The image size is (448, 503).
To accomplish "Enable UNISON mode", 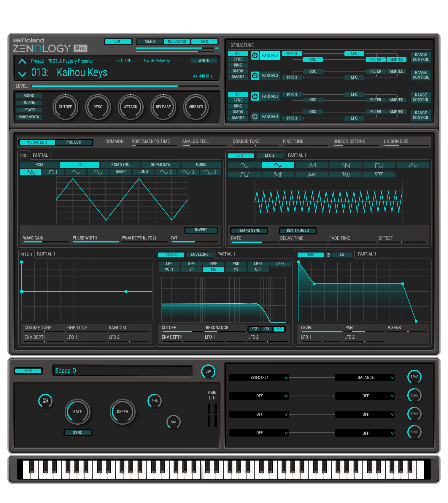I will click(x=29, y=103).
